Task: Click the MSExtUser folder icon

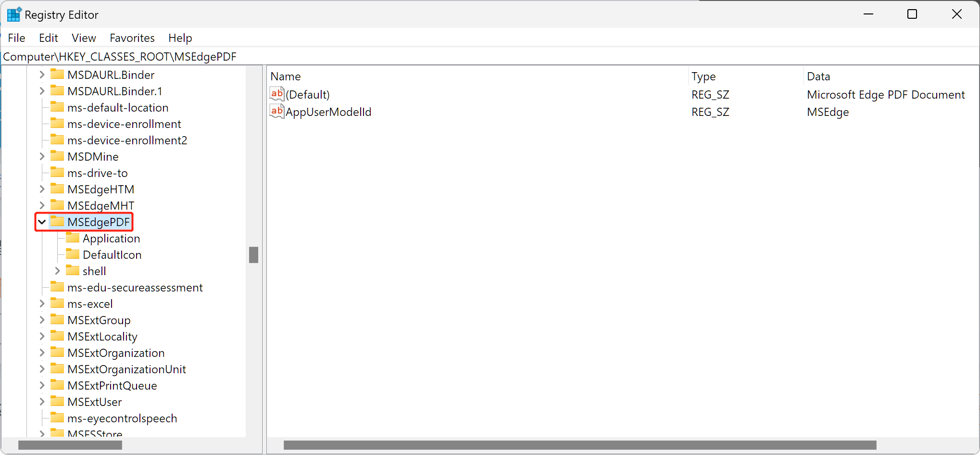Action: [57, 402]
